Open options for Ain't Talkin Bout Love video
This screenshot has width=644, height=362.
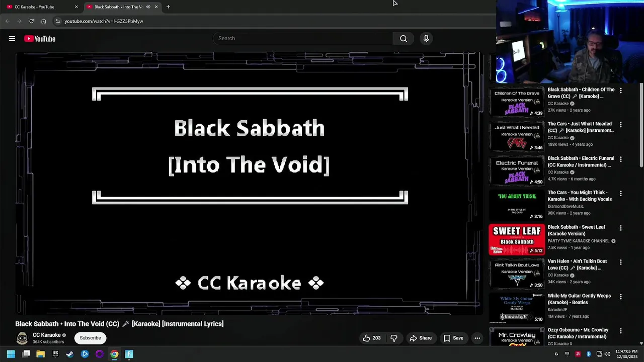(x=621, y=262)
